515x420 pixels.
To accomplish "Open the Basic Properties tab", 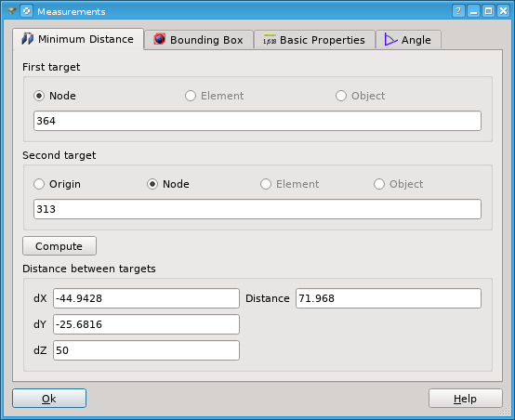I will pyautogui.click(x=314, y=40).
